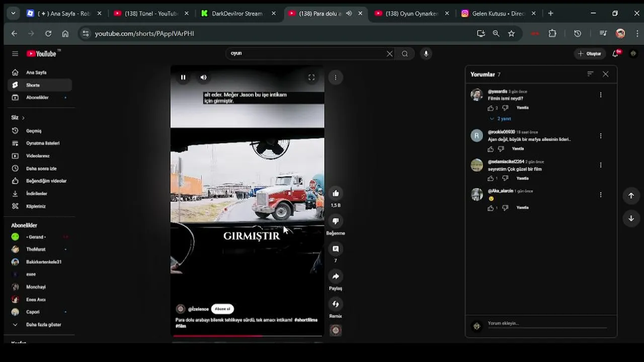
Task: Expand the Siz section
Action: click(x=18, y=118)
